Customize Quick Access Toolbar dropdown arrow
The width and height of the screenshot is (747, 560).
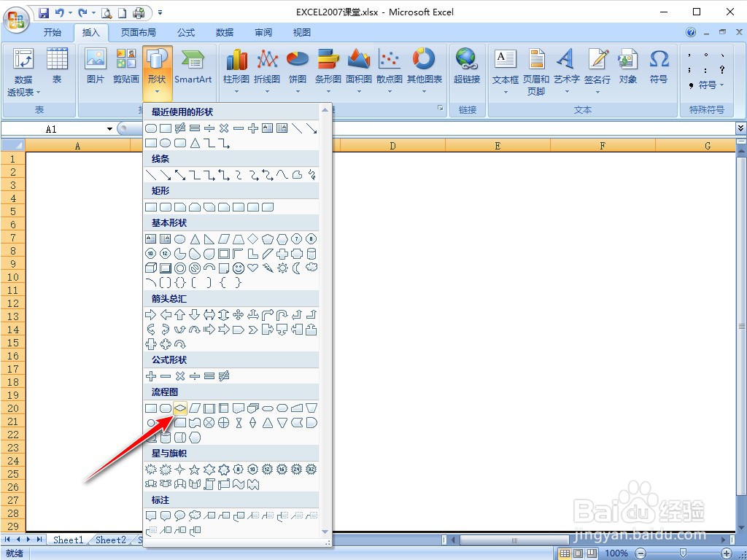click(x=160, y=13)
